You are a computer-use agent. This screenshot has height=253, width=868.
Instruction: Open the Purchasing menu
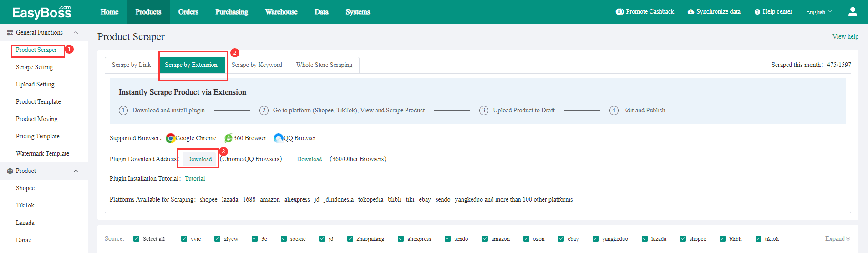tap(232, 12)
